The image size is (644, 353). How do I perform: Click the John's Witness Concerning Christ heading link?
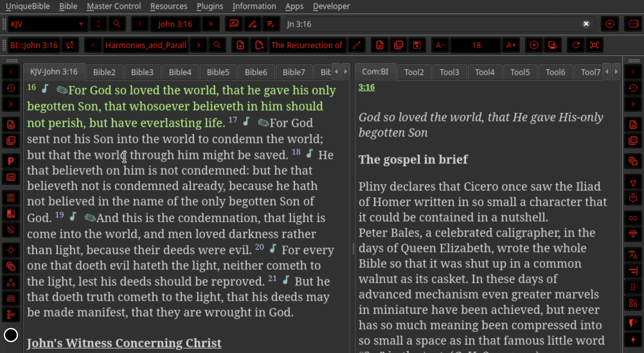pos(124,343)
